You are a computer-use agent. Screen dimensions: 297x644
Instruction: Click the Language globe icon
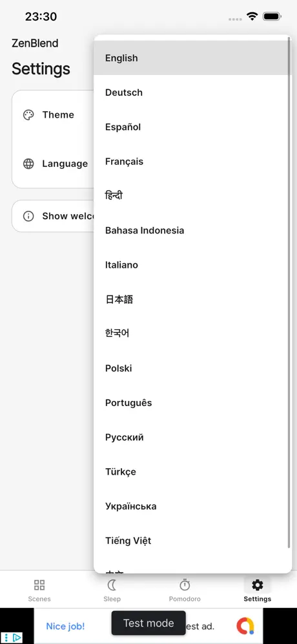click(28, 164)
